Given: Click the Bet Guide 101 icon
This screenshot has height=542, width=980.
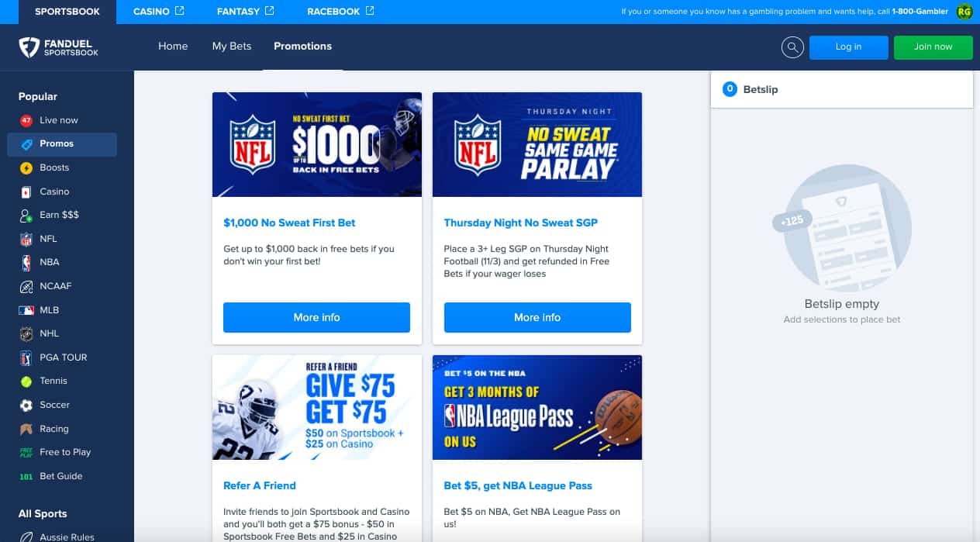Looking at the screenshot, I should point(26,476).
